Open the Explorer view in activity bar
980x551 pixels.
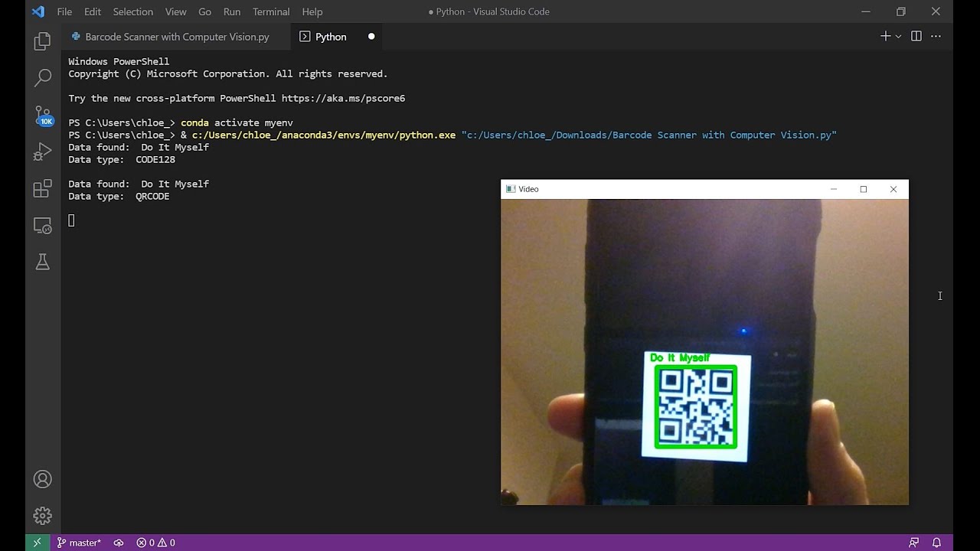[x=43, y=41]
